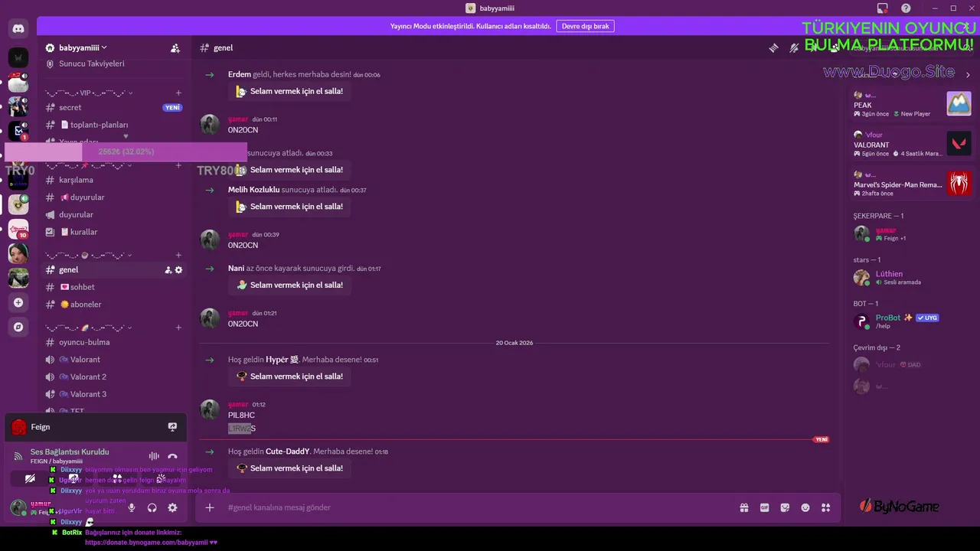Open Erdem's profile from join message
The width and height of the screenshot is (980, 551).
[240, 74]
